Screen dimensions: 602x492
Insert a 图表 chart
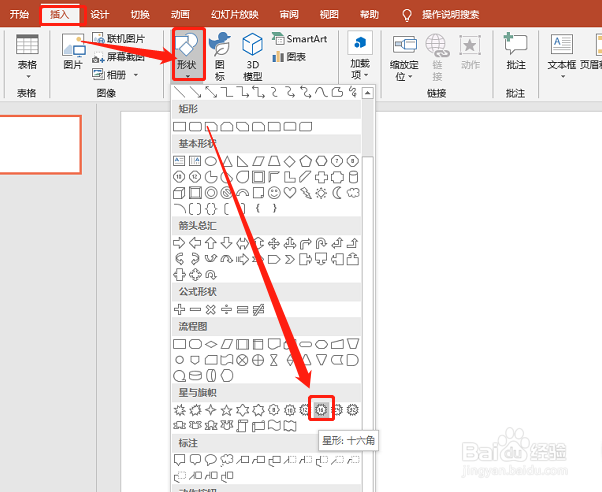[x=289, y=57]
